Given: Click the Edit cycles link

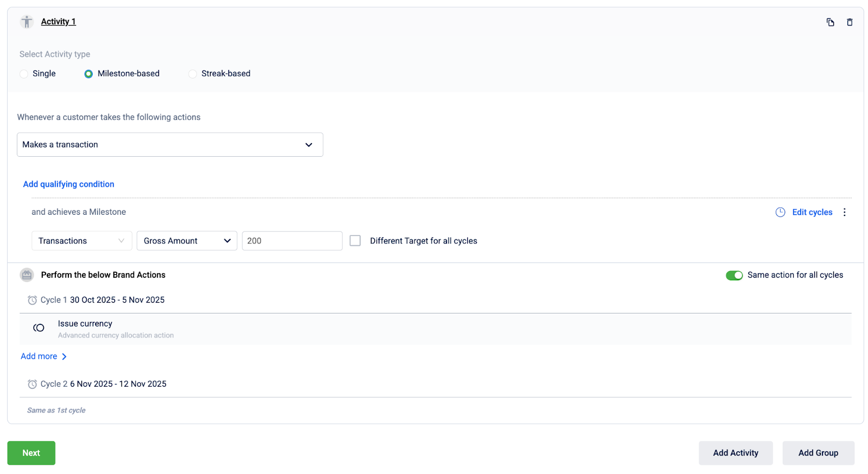Looking at the screenshot, I should pyautogui.click(x=812, y=212).
